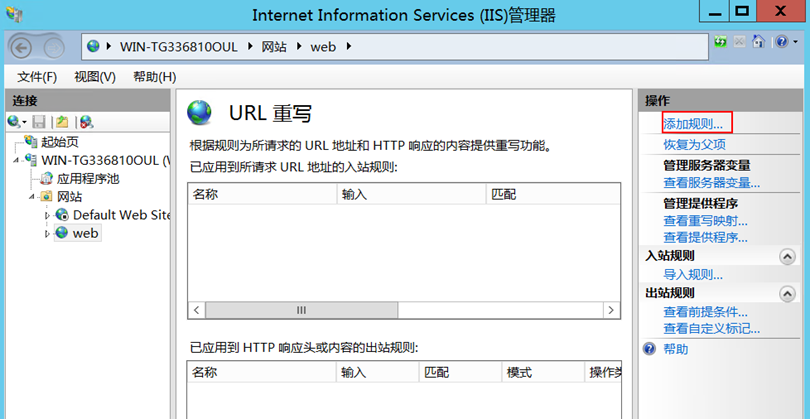Screen dimensions: 810x419
Task: Click the delete connection icon in 连接 toolbar
Action: tap(86, 121)
